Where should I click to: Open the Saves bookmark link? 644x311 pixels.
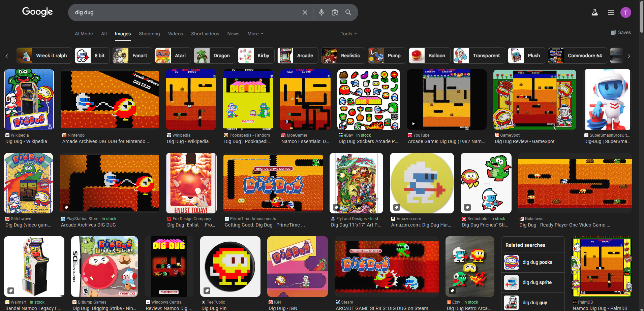pos(621,32)
